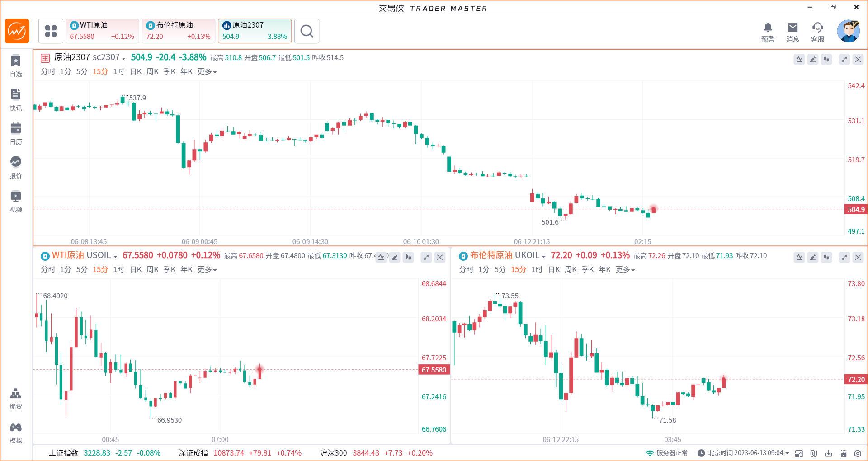This screenshot has height=461, width=868.
Task: Open indicator icon on 布伦特原油 chart
Action: (799, 257)
